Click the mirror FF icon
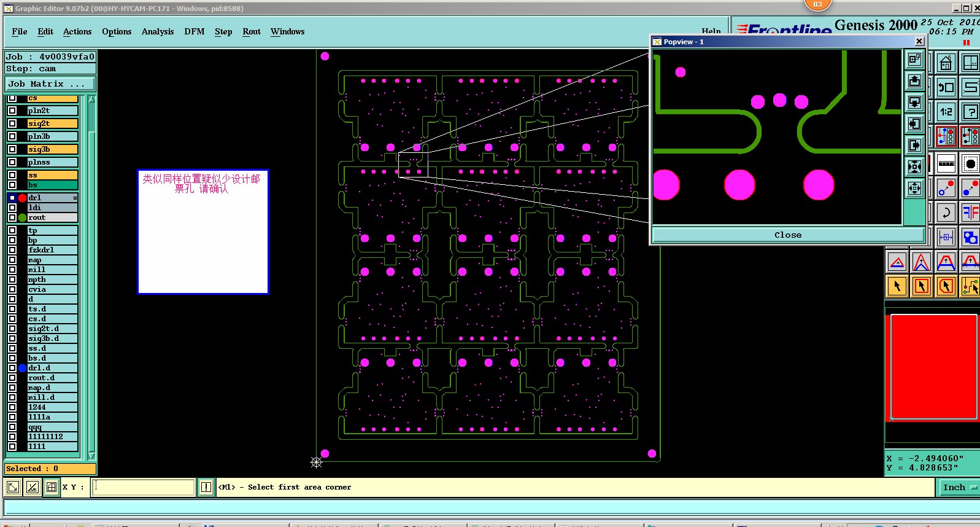This screenshot has width=980, height=527. point(970,213)
